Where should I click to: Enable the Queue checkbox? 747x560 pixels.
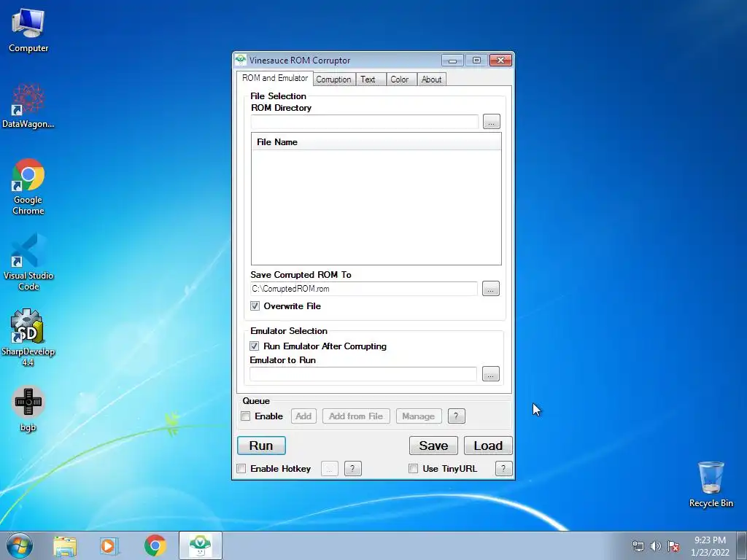246,416
